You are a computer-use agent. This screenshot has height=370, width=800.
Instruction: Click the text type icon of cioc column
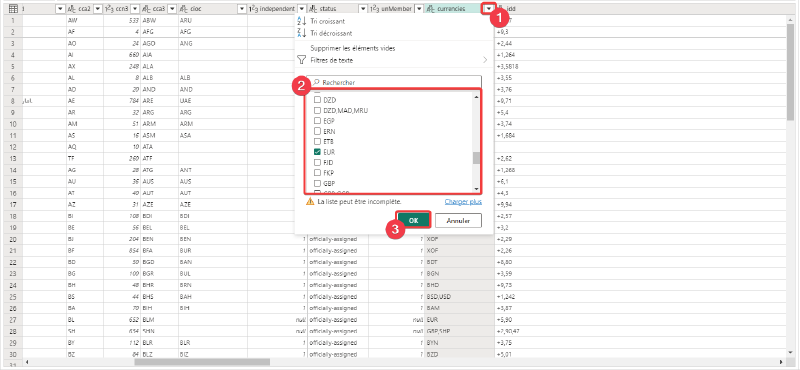pyautogui.click(x=184, y=9)
